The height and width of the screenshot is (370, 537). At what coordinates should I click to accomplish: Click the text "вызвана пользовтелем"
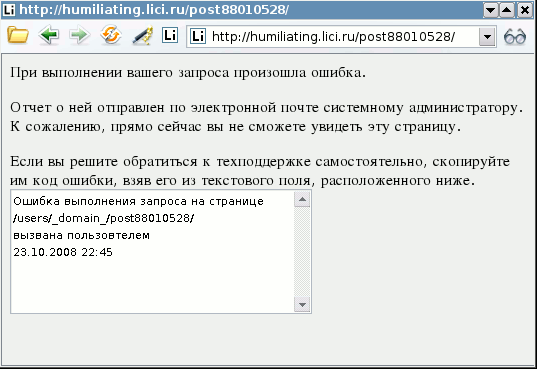(x=82, y=235)
